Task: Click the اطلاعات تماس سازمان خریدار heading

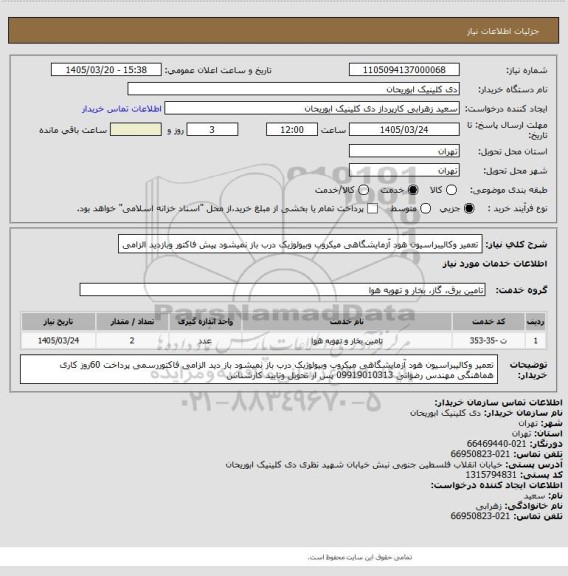Action: click(498, 402)
